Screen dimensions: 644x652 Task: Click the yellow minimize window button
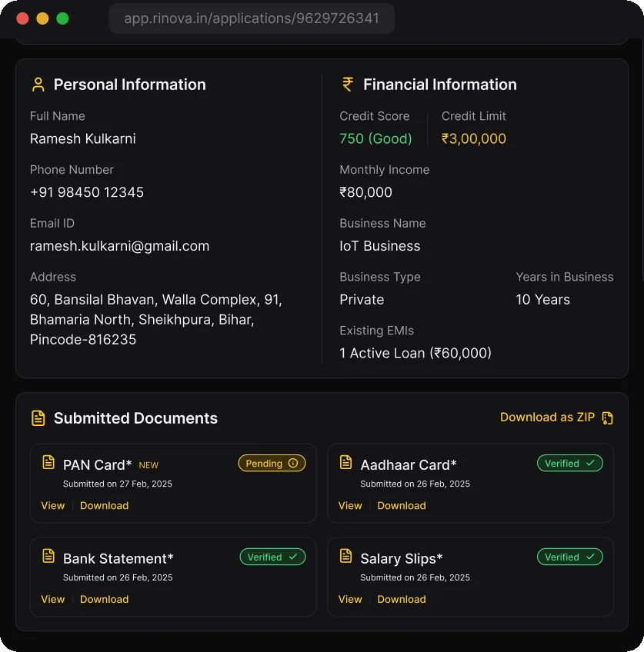pos(42,18)
